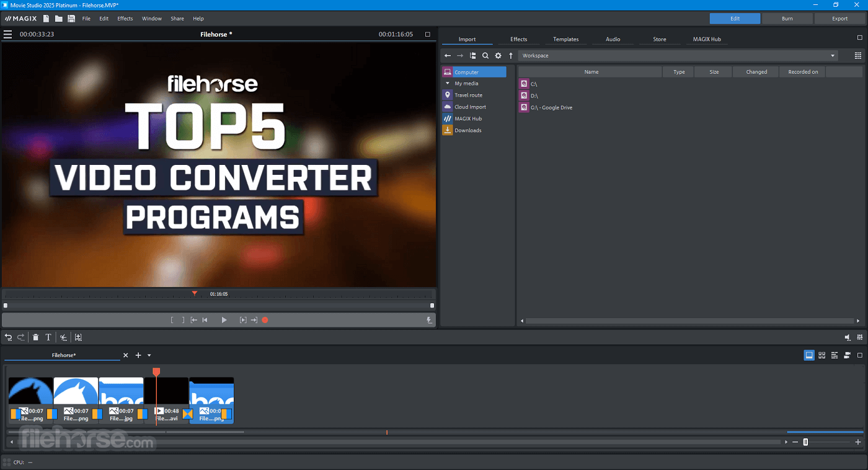Set the range in-point bracket
The height and width of the screenshot is (470, 868).
172,320
